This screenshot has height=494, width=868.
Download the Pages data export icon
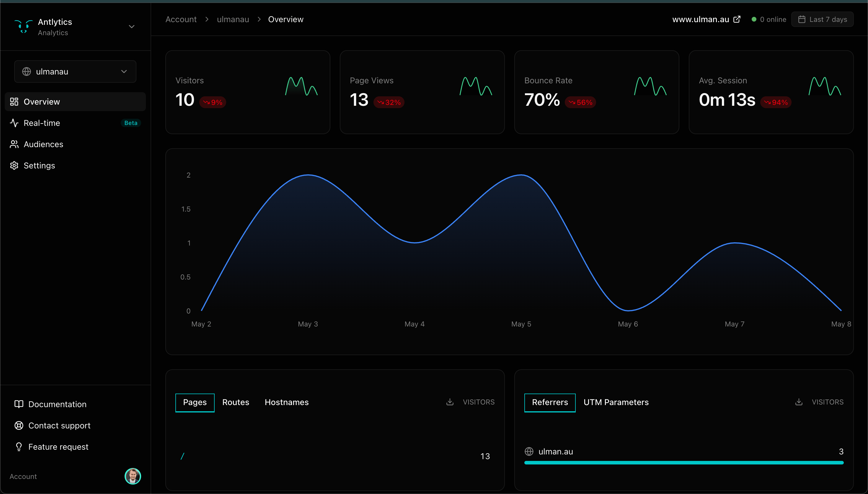(450, 402)
